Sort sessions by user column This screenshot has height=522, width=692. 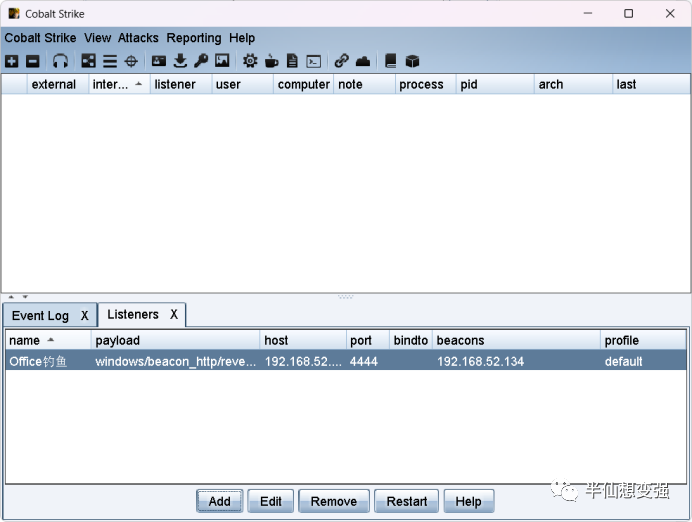(242, 84)
